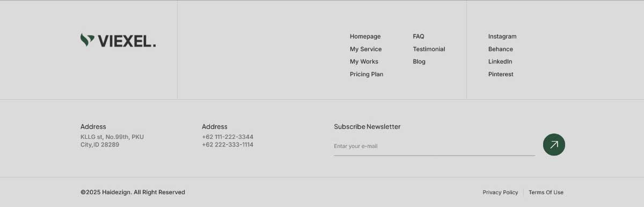The image size is (644, 207).
Task: Open the Privacy Policy link
Action: pyautogui.click(x=500, y=193)
